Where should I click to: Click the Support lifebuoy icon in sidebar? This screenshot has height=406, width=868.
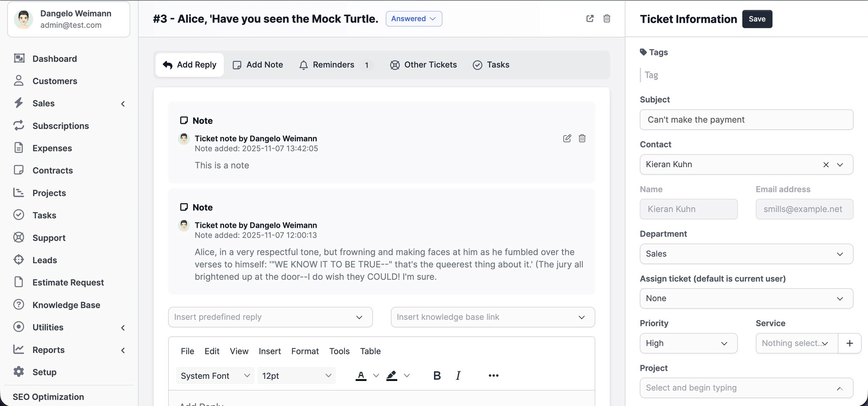pyautogui.click(x=19, y=238)
